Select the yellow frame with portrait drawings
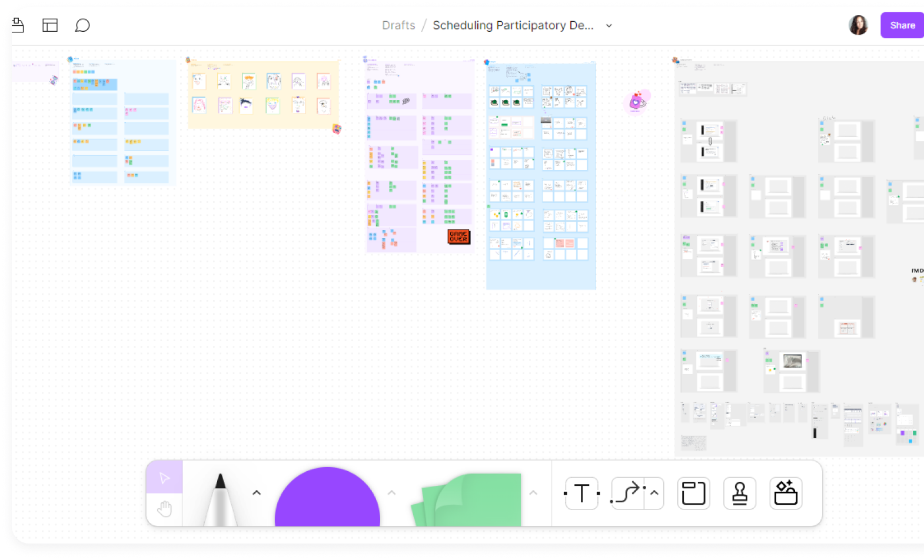The width and height of the screenshot is (924, 560). [264, 94]
